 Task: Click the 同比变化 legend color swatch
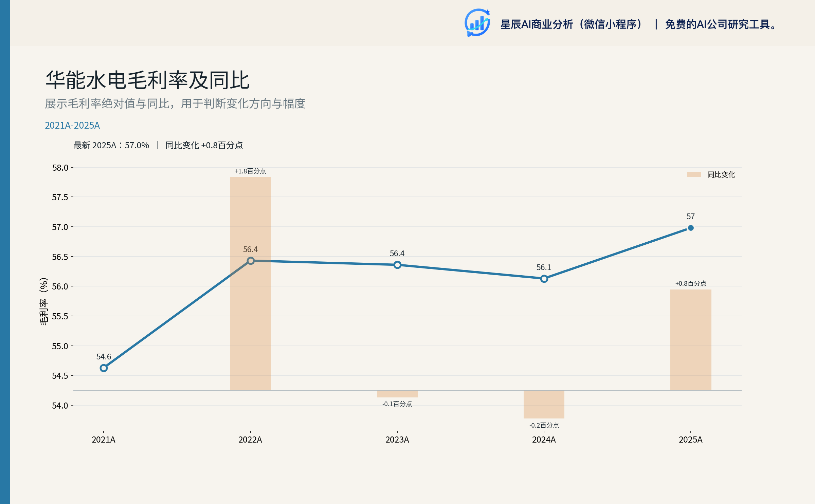(x=694, y=174)
